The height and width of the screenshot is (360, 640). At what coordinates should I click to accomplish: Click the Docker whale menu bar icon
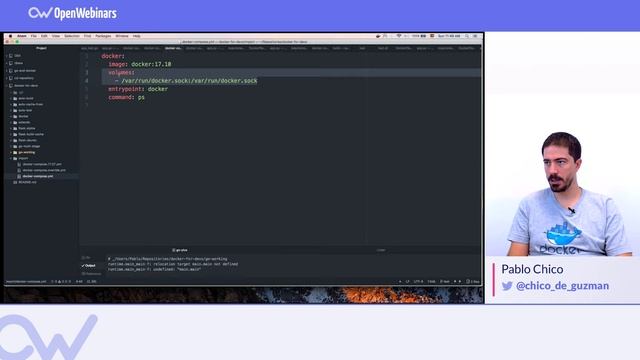pos(378,36)
